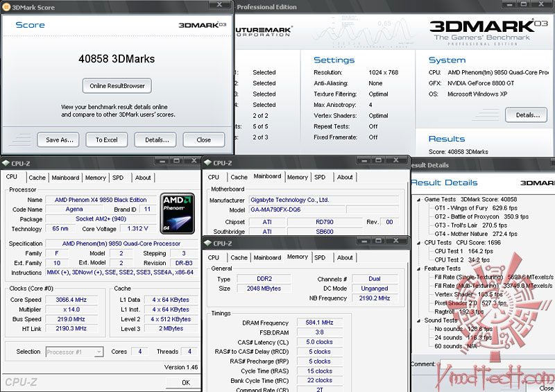Click the Multiplier x 14.0 value
555x392 pixels.
click(71, 309)
